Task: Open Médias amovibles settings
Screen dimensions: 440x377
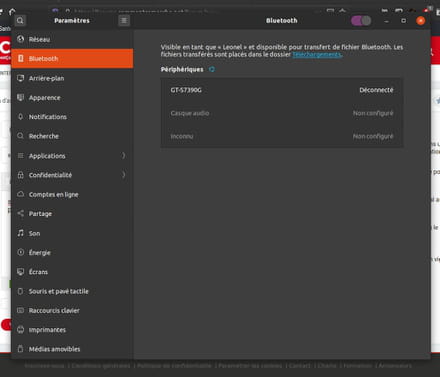Action: [x=72, y=349]
